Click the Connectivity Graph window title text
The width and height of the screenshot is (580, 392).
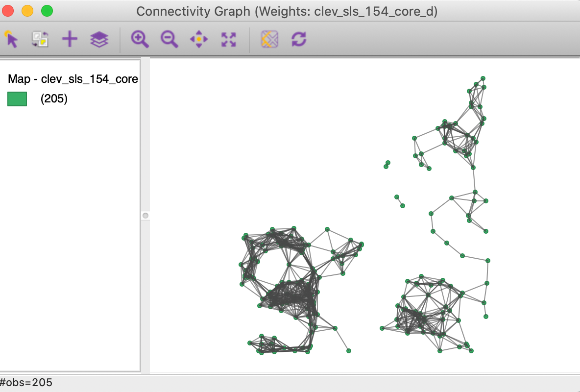(x=287, y=11)
